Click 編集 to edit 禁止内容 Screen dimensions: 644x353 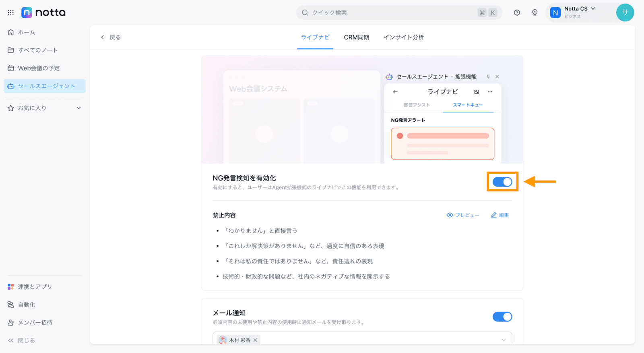500,215
